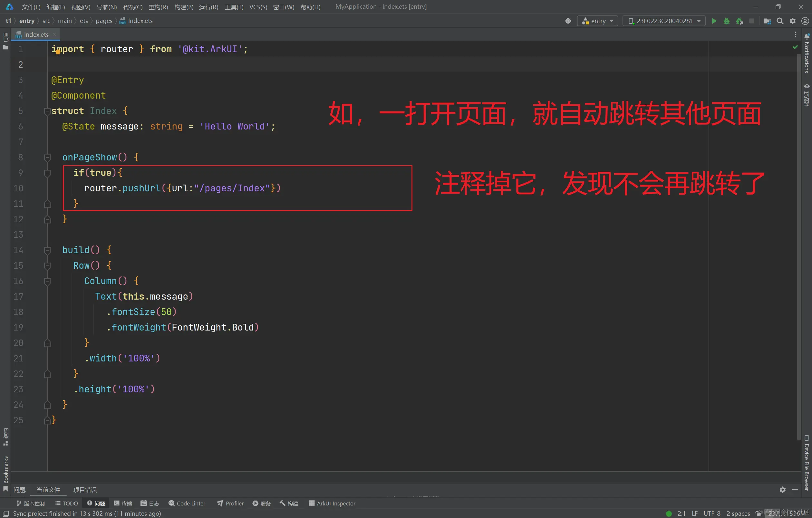This screenshot has height=518, width=812.
Task: Toggle the Previewer side panel
Action: (807, 95)
